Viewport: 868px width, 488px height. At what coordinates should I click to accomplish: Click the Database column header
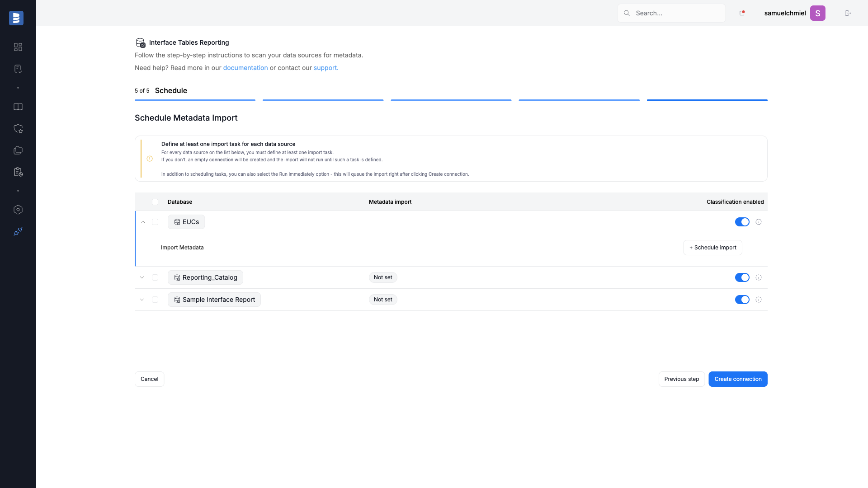[180, 202]
